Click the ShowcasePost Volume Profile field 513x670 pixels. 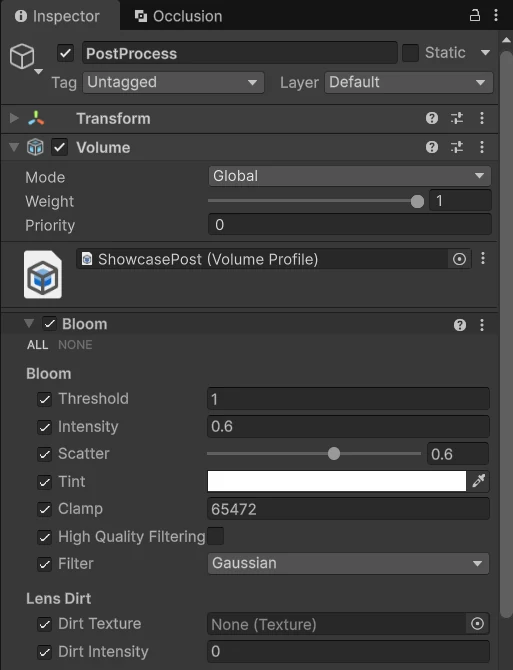point(263,259)
